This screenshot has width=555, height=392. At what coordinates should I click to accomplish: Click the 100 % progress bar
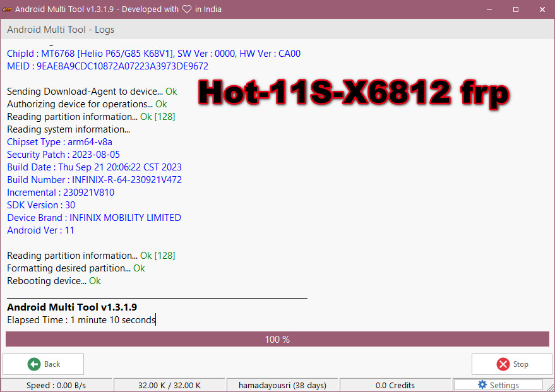point(277,339)
